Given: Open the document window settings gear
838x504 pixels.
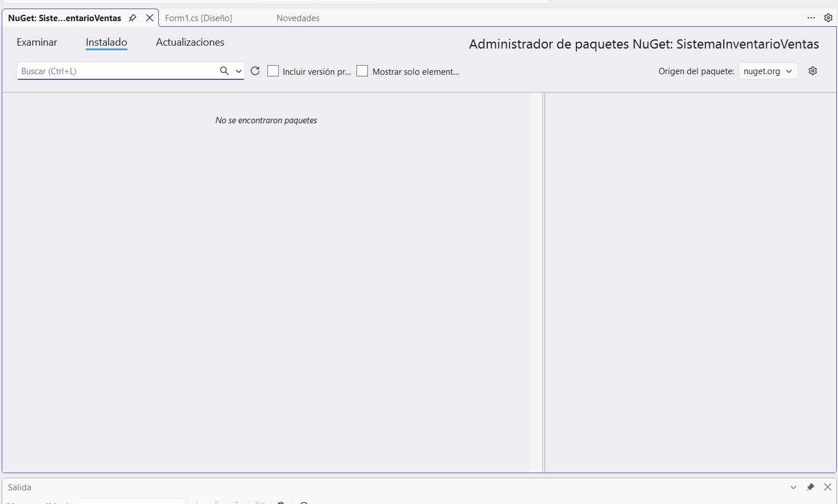Looking at the screenshot, I should pos(828,18).
